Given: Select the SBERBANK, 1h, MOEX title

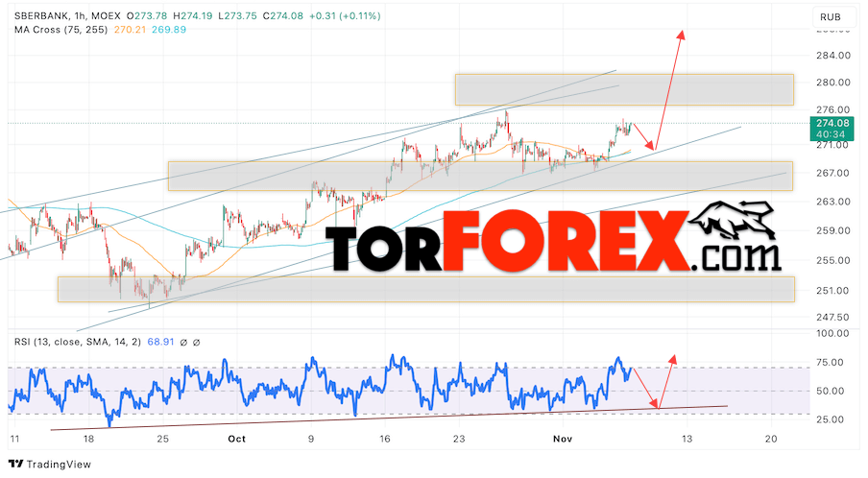Looking at the screenshot, I should coord(67,16).
